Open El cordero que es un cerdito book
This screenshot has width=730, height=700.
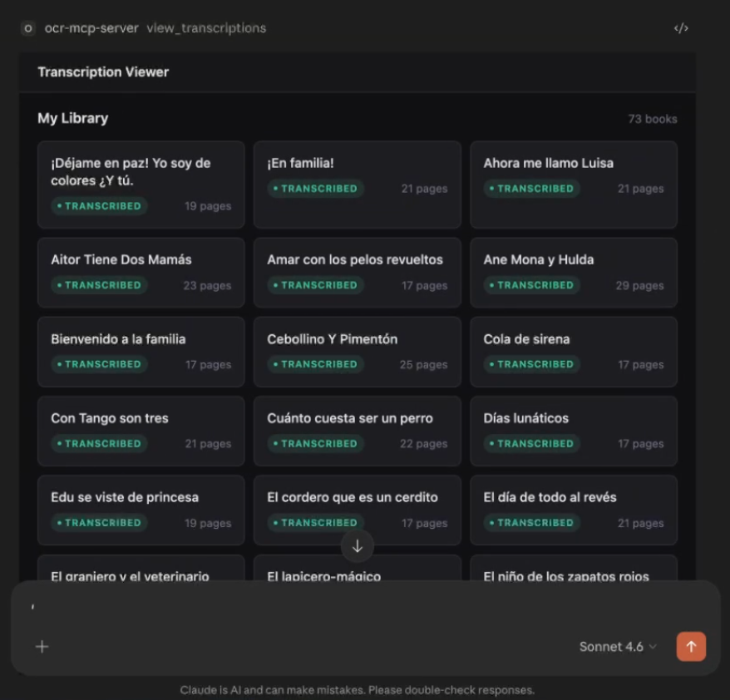(357, 510)
